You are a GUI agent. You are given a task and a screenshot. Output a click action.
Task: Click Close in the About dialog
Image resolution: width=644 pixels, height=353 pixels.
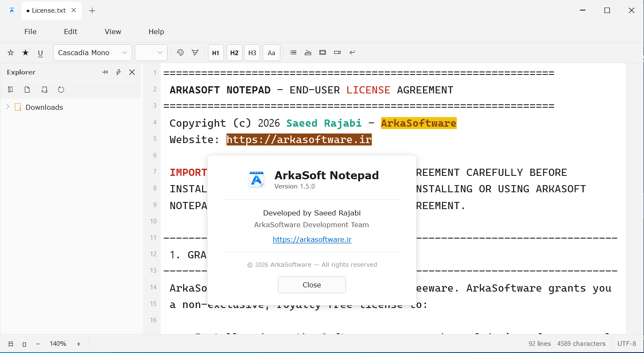pyautogui.click(x=312, y=285)
